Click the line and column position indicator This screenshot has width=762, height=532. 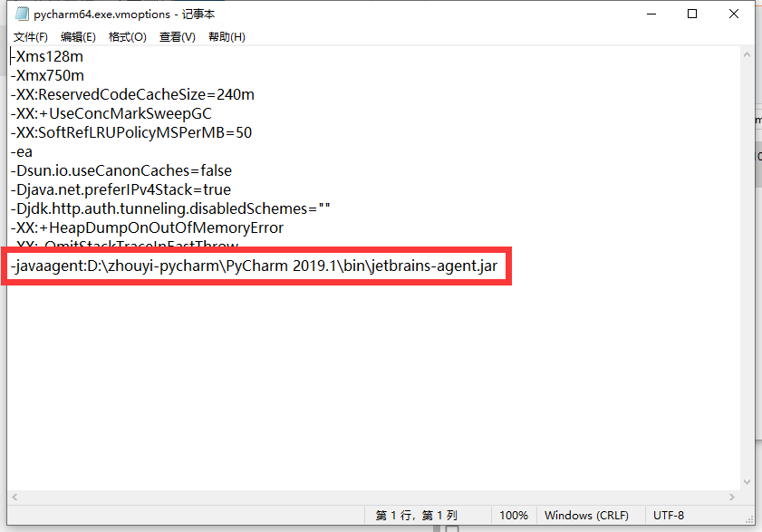click(419, 515)
